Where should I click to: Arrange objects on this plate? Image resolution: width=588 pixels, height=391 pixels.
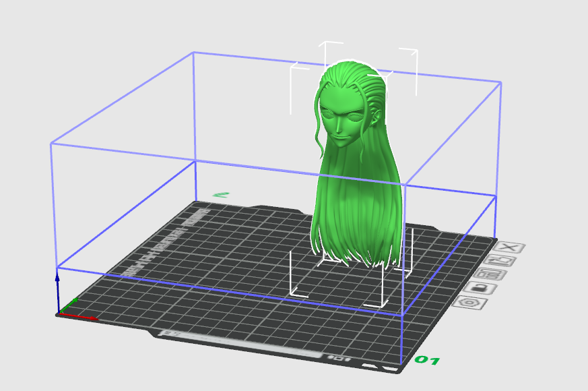point(490,274)
